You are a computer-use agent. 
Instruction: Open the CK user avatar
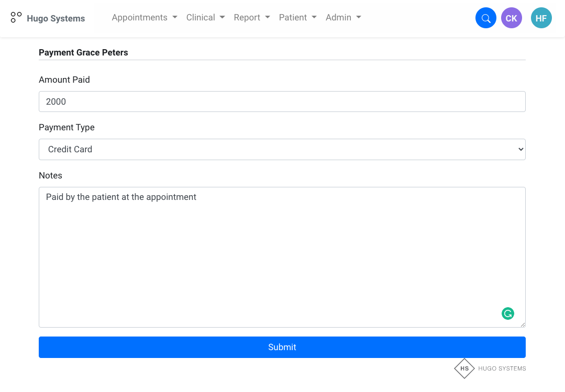(x=511, y=18)
